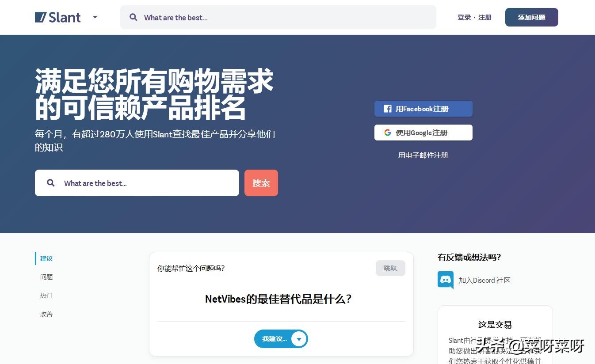This screenshot has height=364, width=595.
Task: Click the red 搜索 button
Action: pyautogui.click(x=261, y=182)
